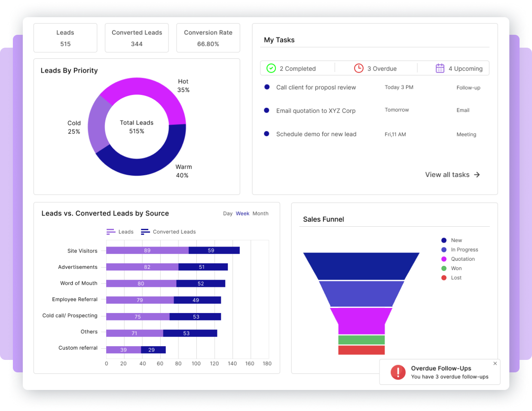Screen dimensions: 532x411
Task: Switch chart view to Month
Action: coord(260,213)
